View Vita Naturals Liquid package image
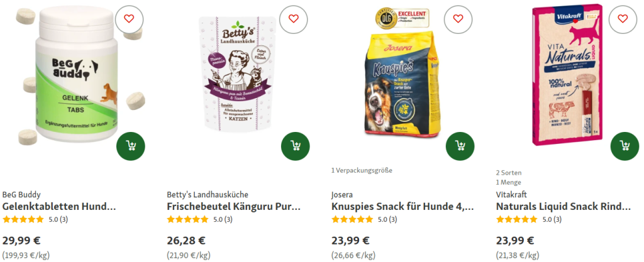Viewport: 644px width, 262px height. [x=568, y=75]
